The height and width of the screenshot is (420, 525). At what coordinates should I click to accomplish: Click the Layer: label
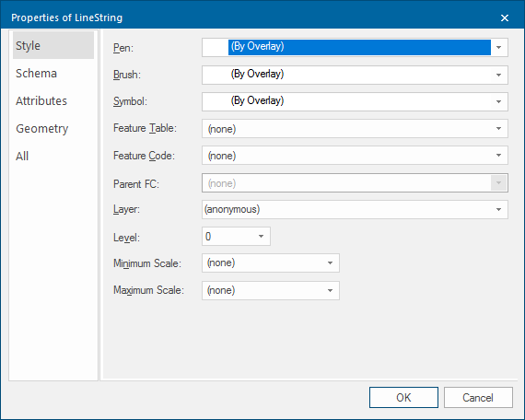(x=126, y=209)
